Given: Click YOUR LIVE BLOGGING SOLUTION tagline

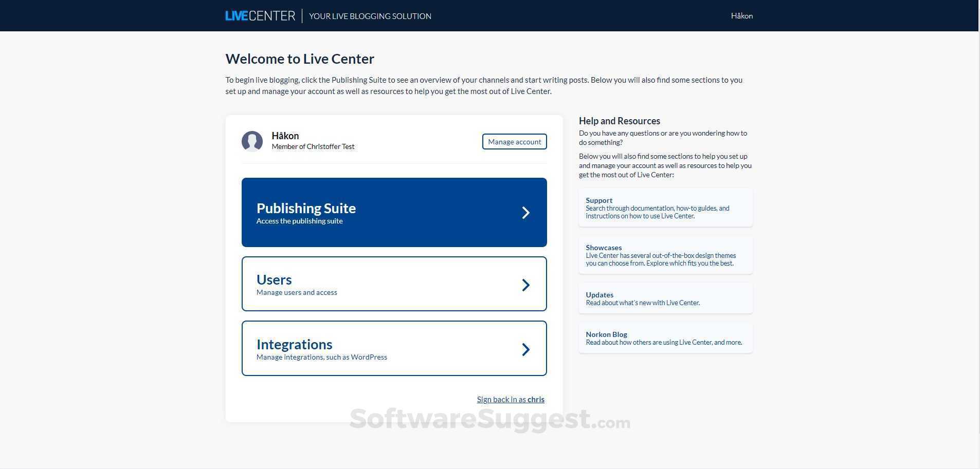Looking at the screenshot, I should click(370, 16).
